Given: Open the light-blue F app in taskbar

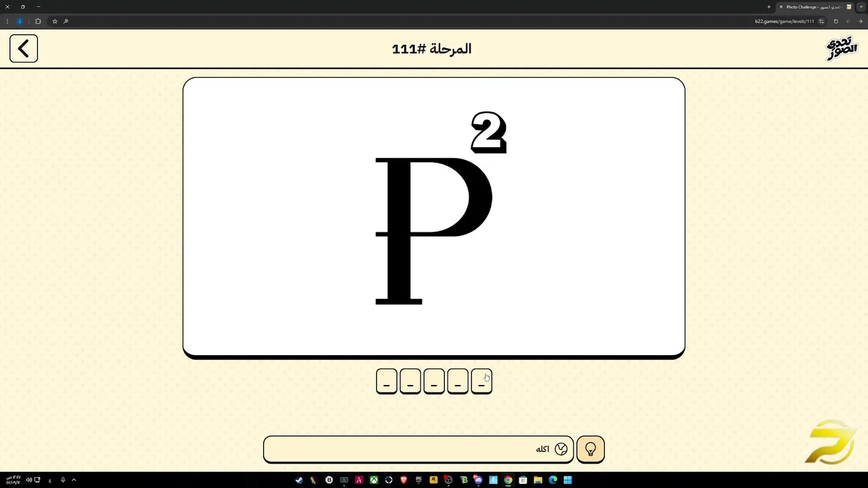Looking at the screenshot, I should [493, 480].
